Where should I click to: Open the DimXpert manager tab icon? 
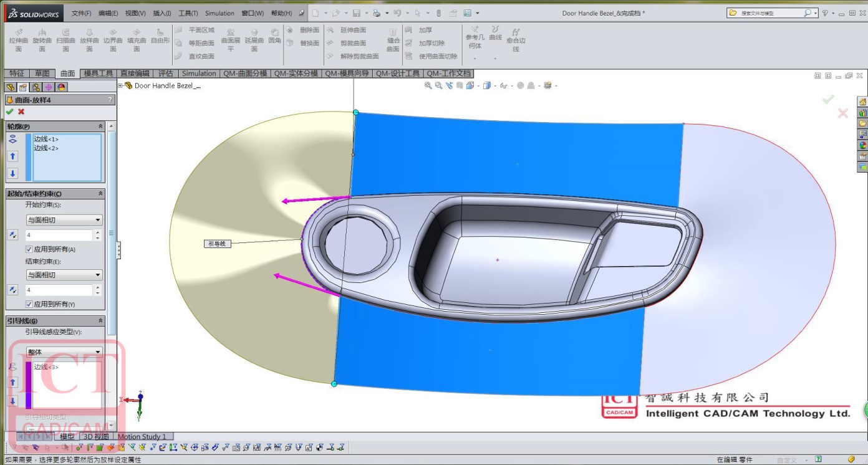[x=49, y=87]
